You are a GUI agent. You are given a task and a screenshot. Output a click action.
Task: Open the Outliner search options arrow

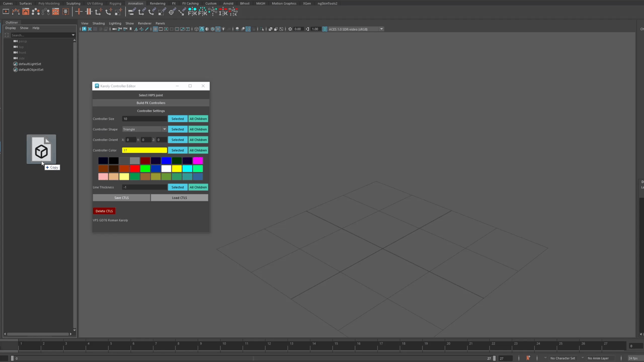click(73, 35)
